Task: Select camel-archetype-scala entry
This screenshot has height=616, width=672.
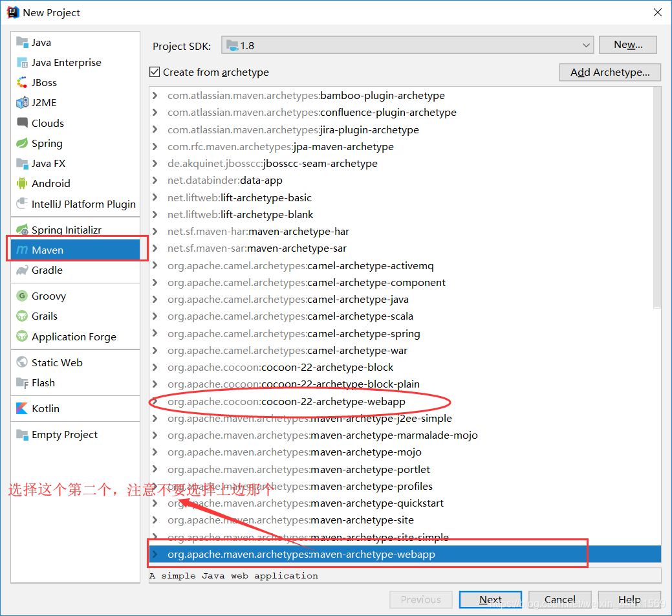Action: [x=290, y=316]
